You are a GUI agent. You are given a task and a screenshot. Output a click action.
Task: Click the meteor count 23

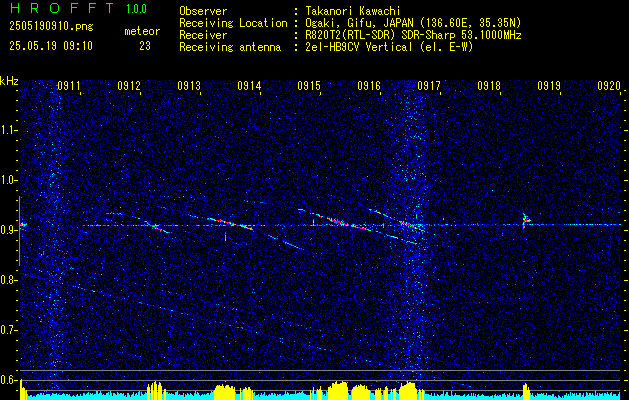pos(145,46)
